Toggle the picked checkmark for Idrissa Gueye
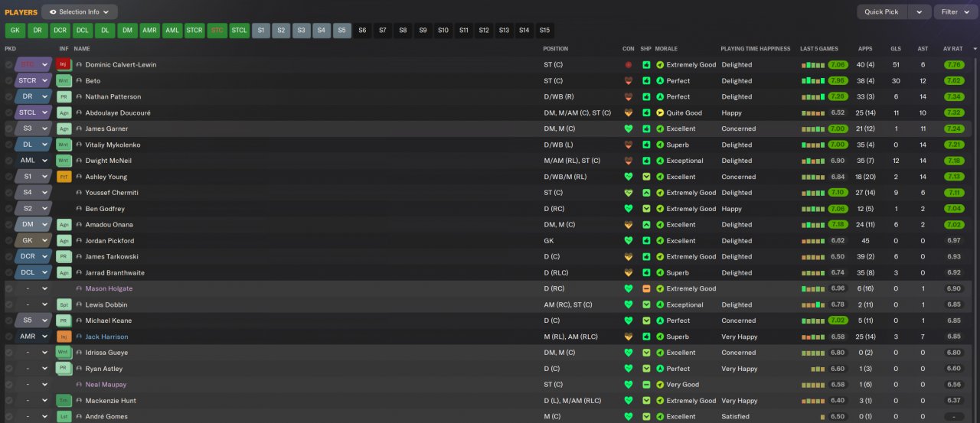 coord(8,353)
